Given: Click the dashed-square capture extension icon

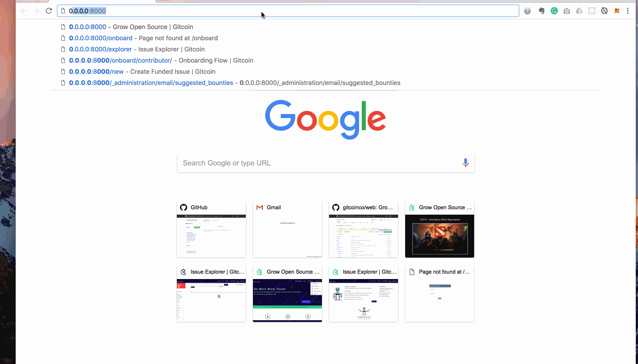Looking at the screenshot, I should pyautogui.click(x=592, y=11).
